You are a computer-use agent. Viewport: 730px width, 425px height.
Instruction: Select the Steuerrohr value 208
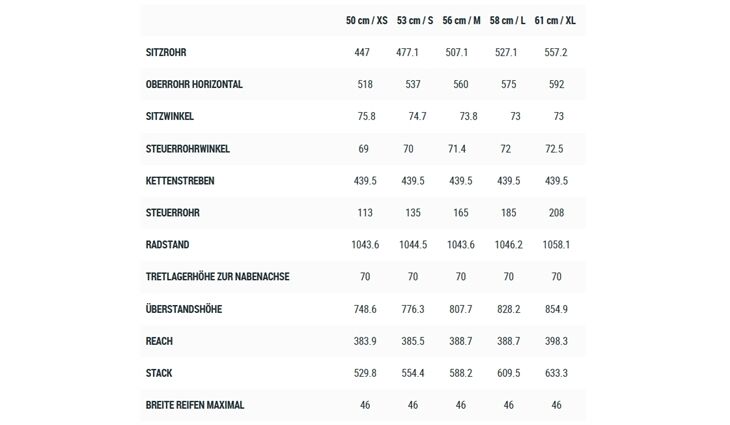556,213
